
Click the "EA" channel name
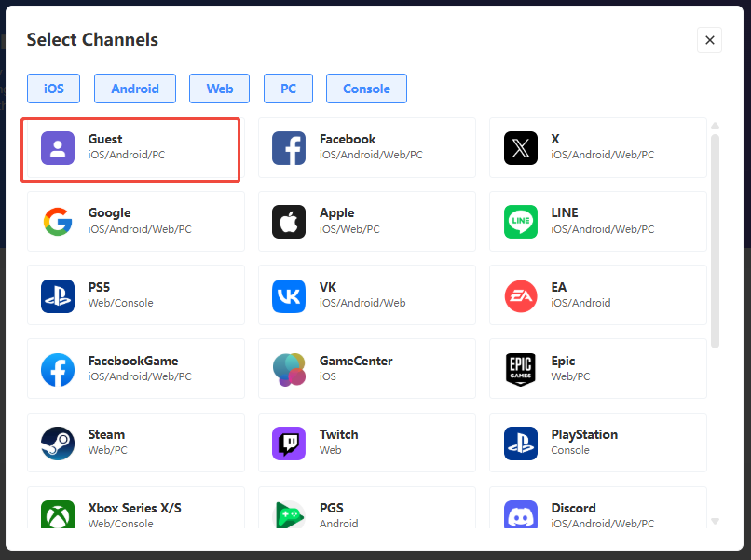click(558, 287)
